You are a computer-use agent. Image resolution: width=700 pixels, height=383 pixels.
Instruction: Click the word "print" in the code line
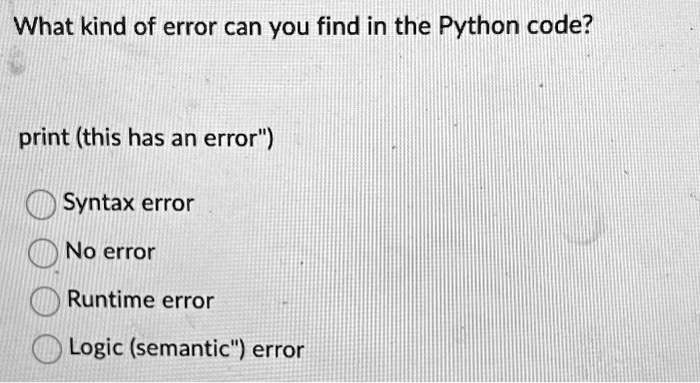click(x=44, y=138)
